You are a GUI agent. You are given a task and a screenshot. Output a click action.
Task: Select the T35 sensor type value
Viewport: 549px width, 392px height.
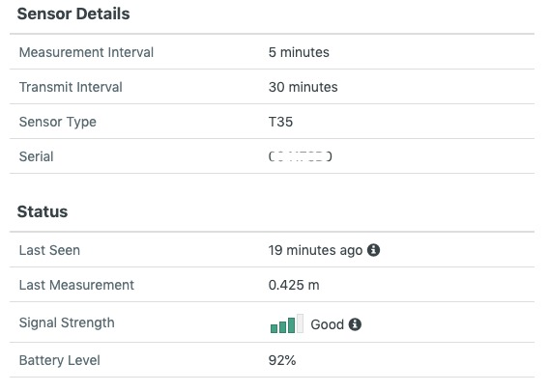click(x=280, y=122)
